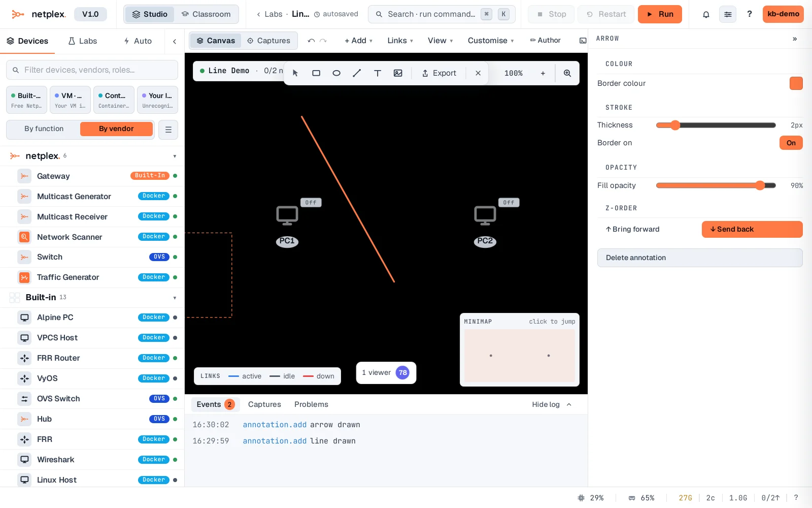The height and width of the screenshot is (508, 812).
Task: Select the rectangle annotation tool
Action: (x=316, y=73)
